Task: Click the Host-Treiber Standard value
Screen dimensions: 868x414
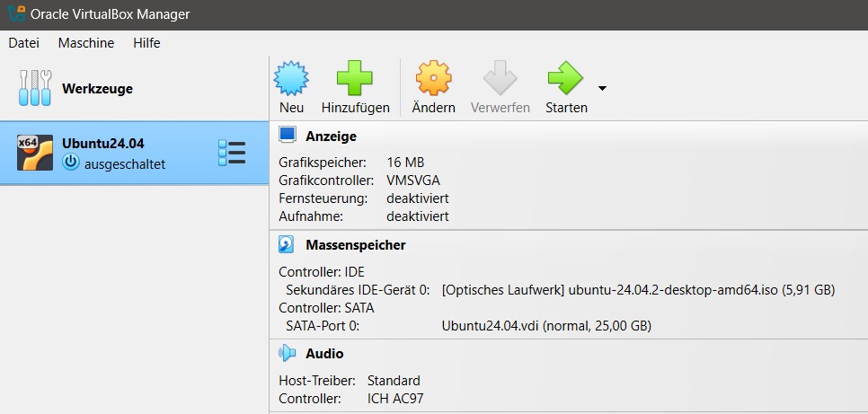Action: click(394, 381)
